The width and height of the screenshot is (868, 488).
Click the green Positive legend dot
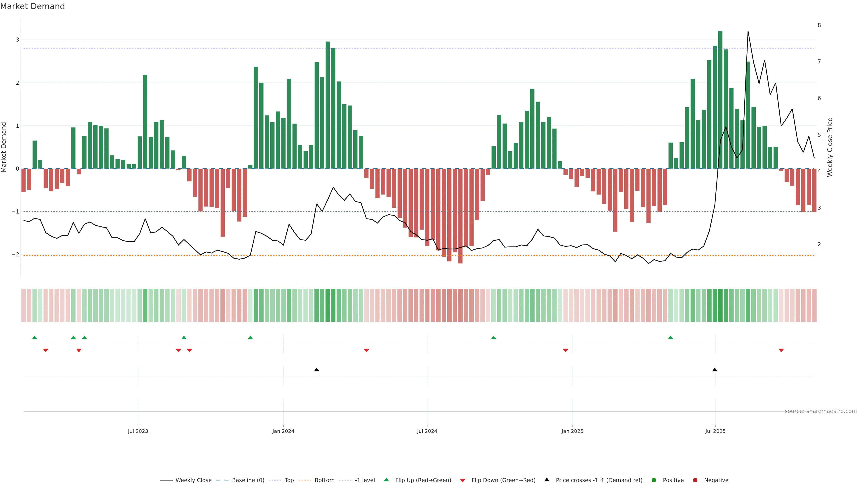pyautogui.click(x=654, y=480)
